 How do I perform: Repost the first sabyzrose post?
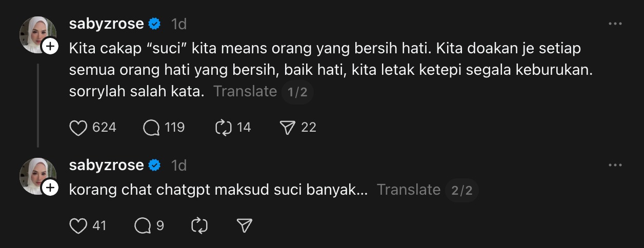[224, 127]
